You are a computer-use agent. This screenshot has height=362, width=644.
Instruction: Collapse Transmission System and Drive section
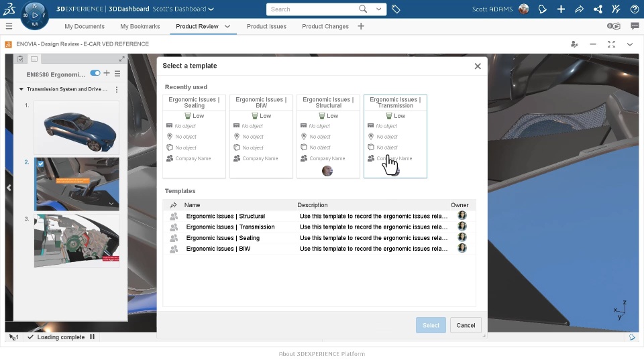click(x=21, y=89)
